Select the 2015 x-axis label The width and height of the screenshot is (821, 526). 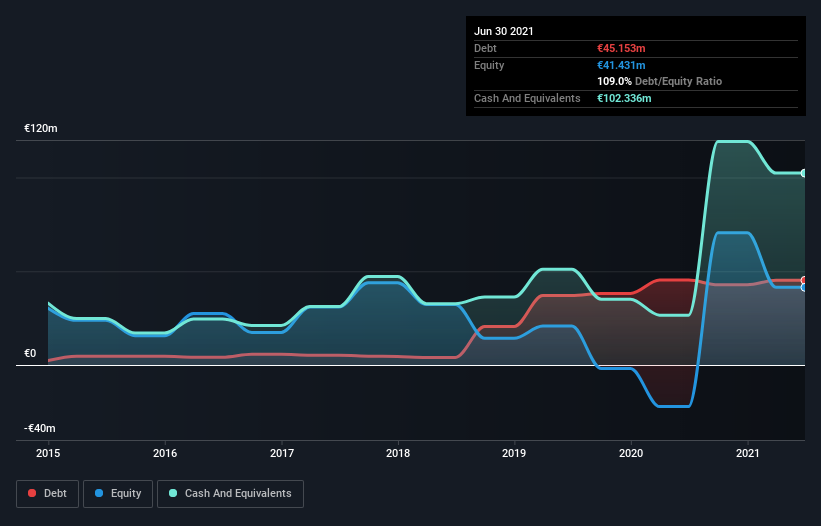click(48, 453)
